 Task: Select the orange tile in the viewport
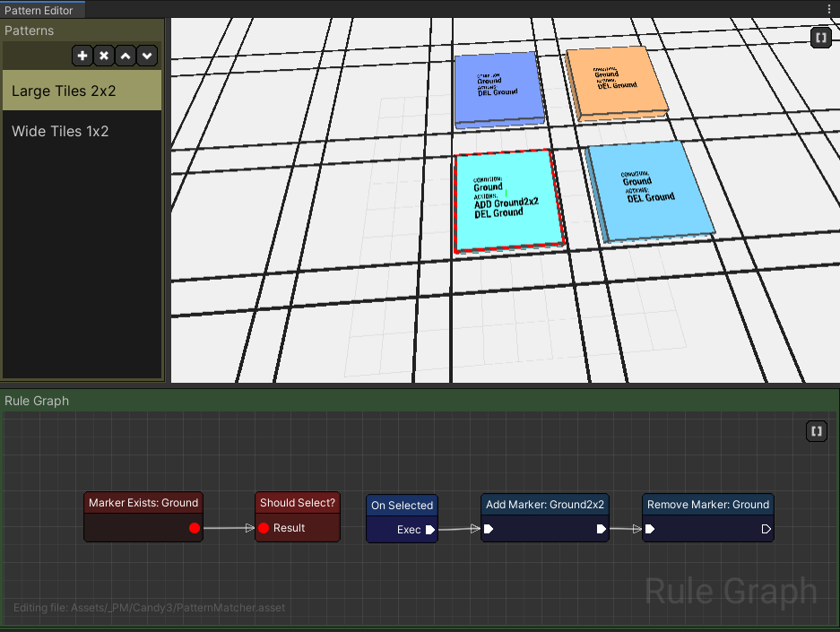(616, 82)
